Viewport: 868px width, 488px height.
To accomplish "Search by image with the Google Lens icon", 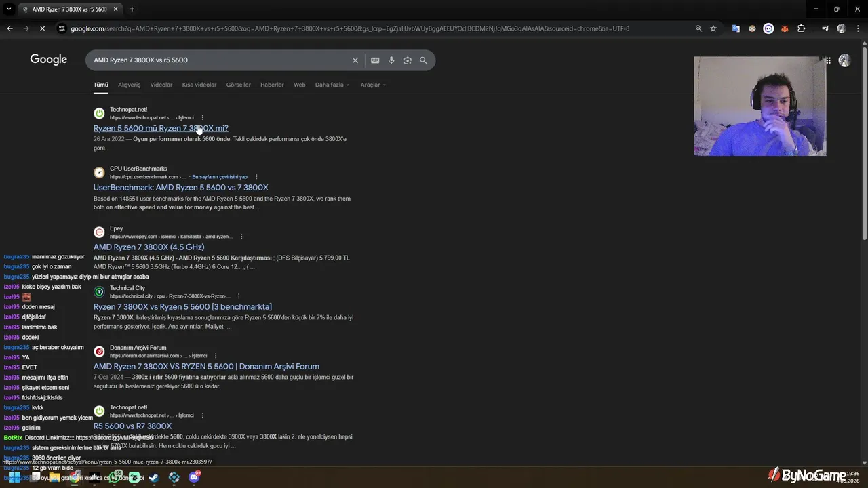I will pyautogui.click(x=408, y=60).
